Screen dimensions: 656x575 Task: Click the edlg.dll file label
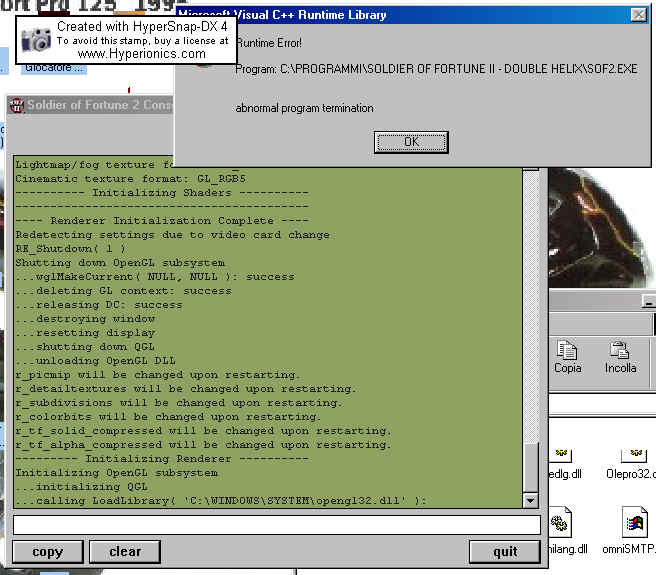[565, 474]
